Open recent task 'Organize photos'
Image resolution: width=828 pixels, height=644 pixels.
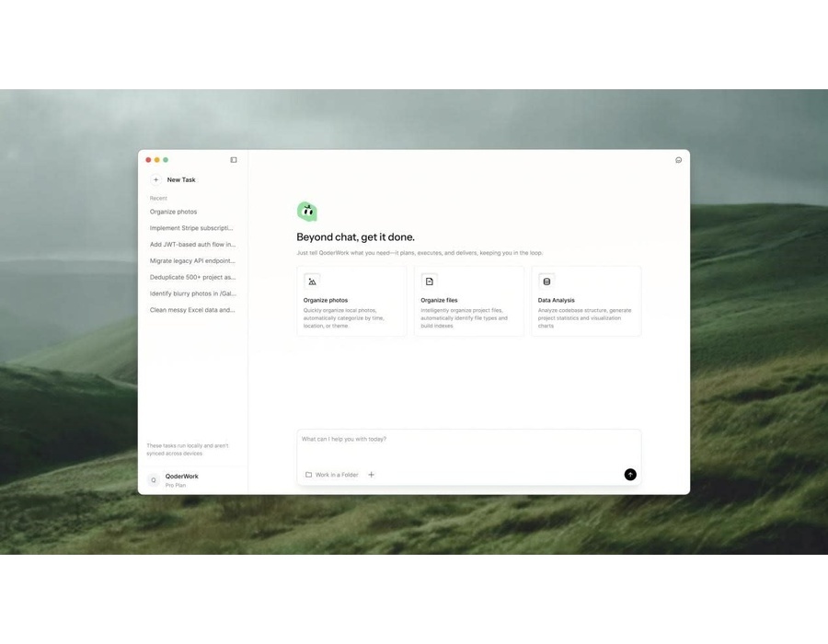click(174, 212)
